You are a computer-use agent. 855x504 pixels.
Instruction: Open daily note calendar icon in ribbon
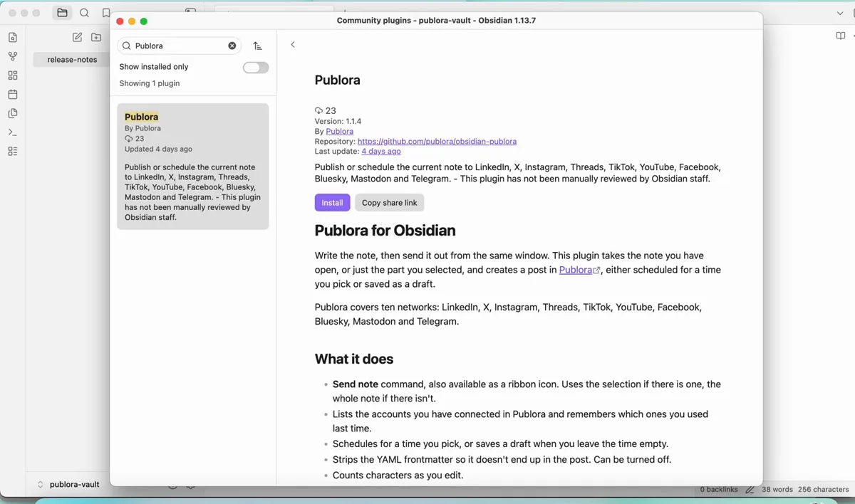point(12,94)
